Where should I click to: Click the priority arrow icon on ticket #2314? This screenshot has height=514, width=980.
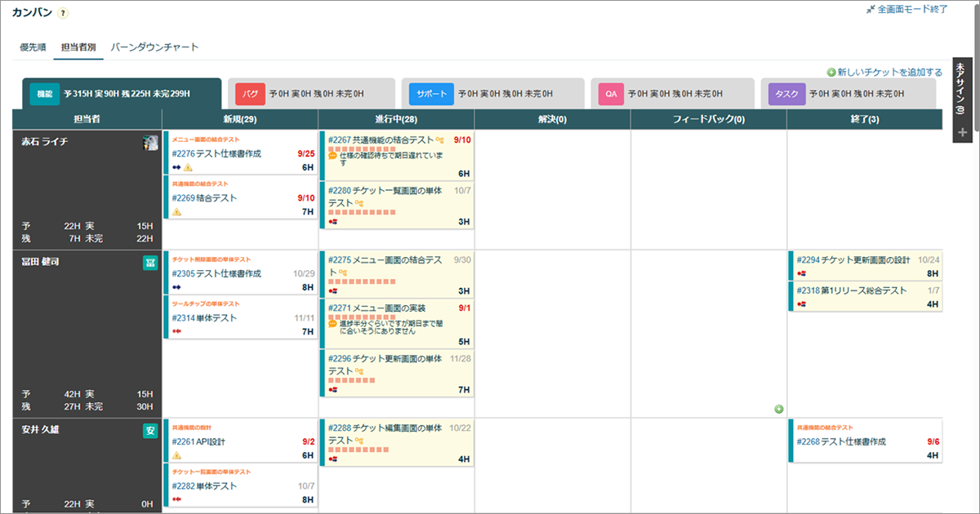point(176,332)
